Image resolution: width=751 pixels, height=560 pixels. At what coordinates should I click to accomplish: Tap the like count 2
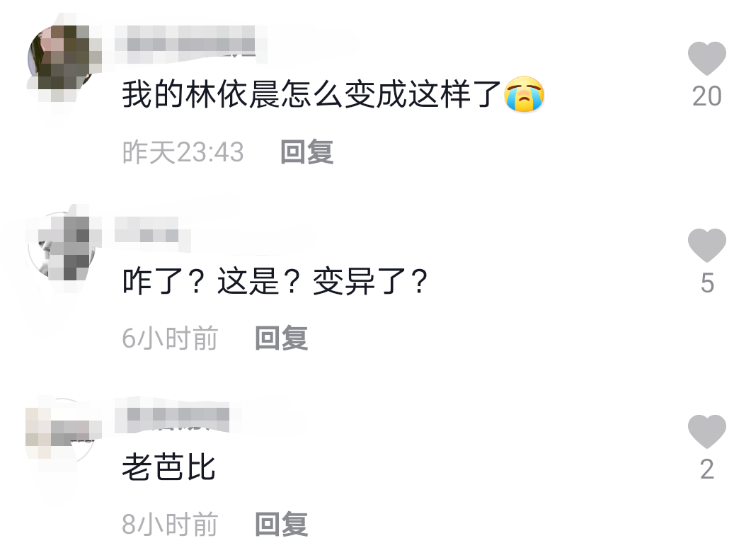[x=707, y=469]
